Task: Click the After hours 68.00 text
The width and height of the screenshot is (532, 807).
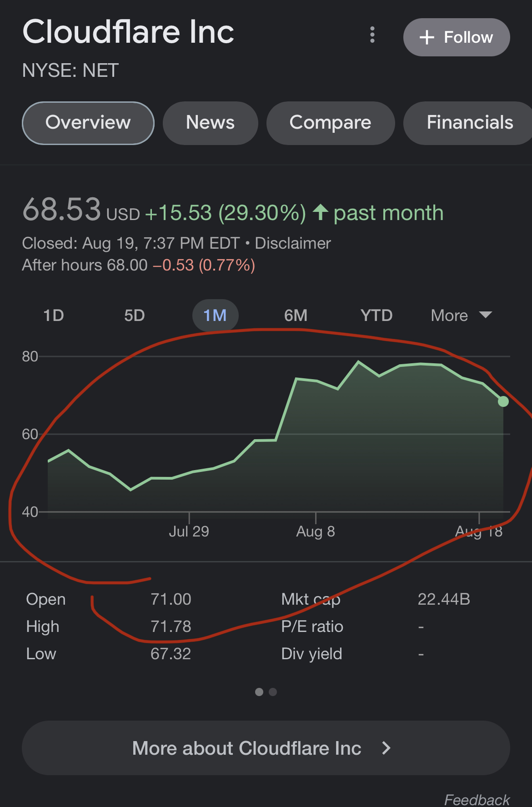Action: (x=85, y=265)
